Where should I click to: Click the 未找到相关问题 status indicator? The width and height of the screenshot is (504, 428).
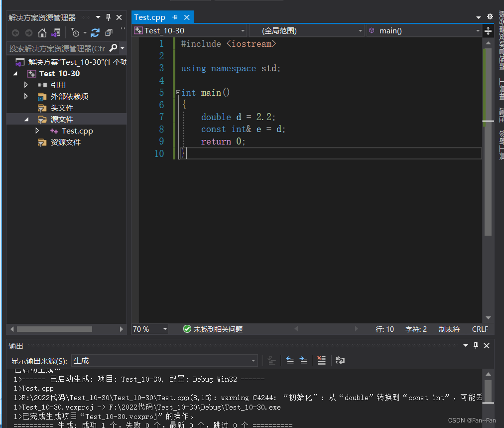[x=213, y=329]
